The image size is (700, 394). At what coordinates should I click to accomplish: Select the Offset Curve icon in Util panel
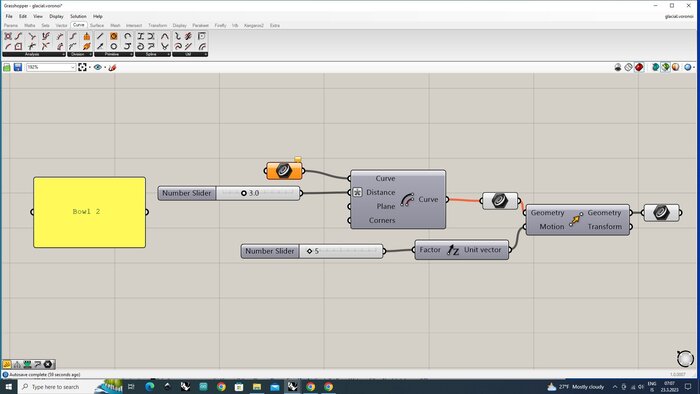202,46
